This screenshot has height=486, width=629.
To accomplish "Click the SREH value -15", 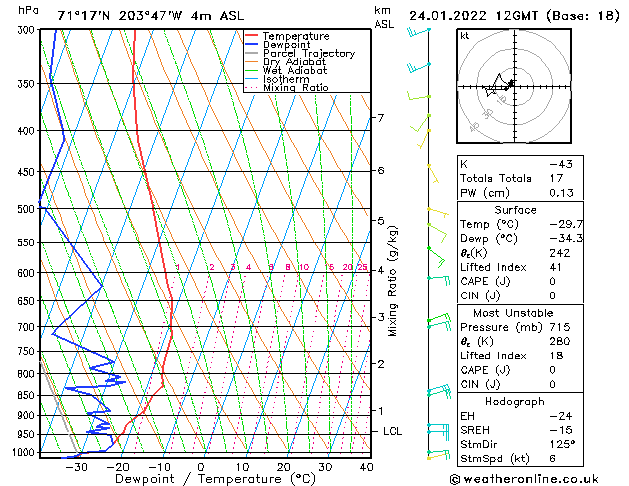I will (561, 430).
